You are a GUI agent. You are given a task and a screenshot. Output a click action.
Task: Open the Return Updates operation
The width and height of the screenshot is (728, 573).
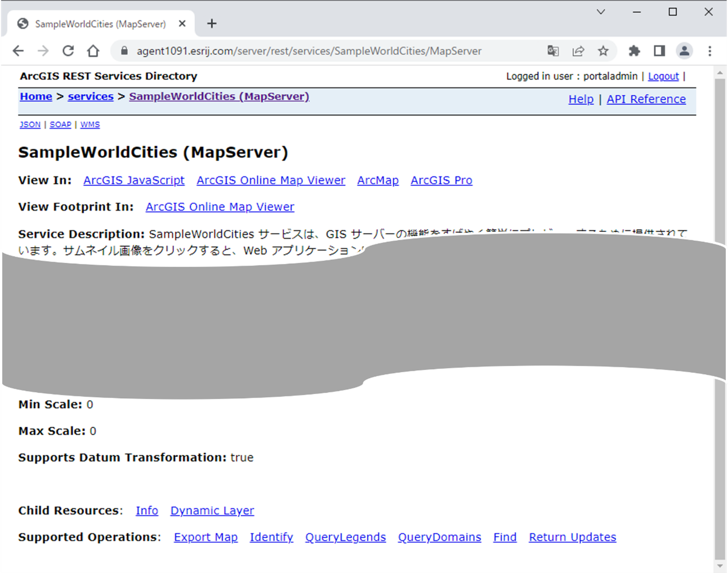pos(573,537)
